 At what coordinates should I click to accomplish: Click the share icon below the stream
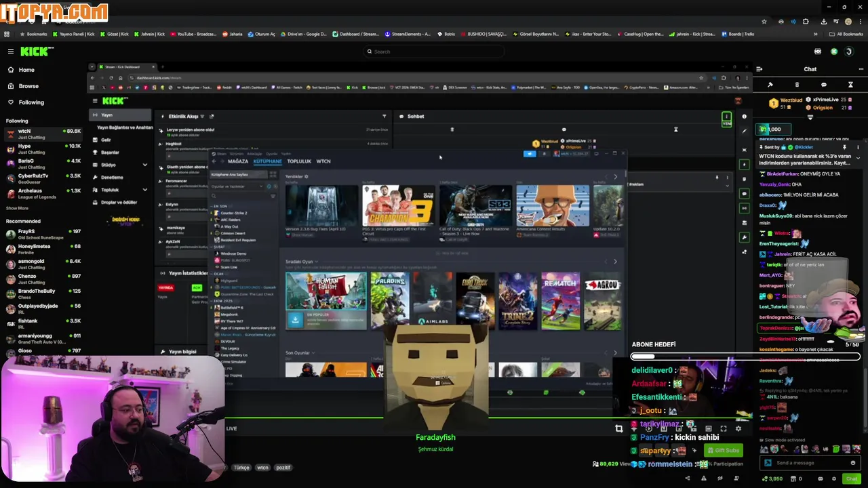click(x=688, y=479)
